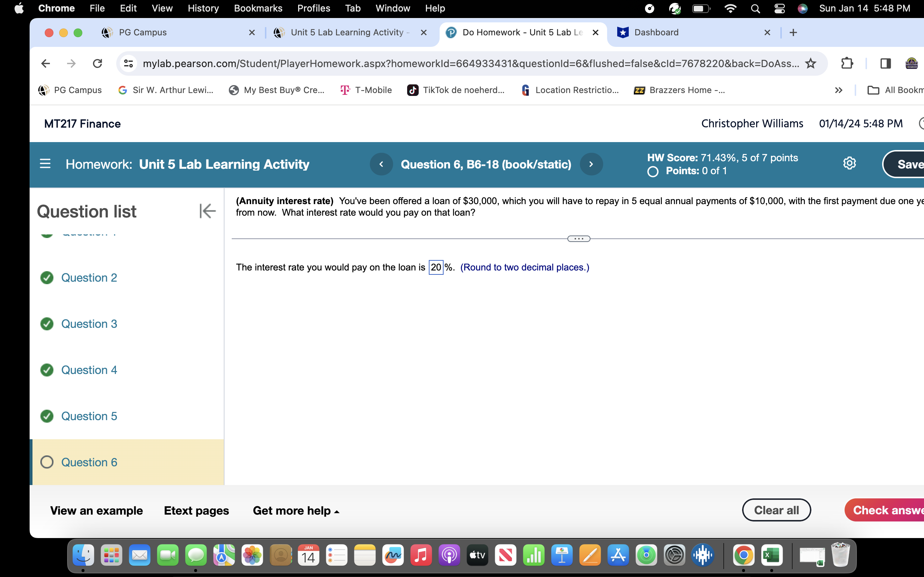924x577 pixels.
Task: Bookmark this page with star icon
Action: click(810, 63)
